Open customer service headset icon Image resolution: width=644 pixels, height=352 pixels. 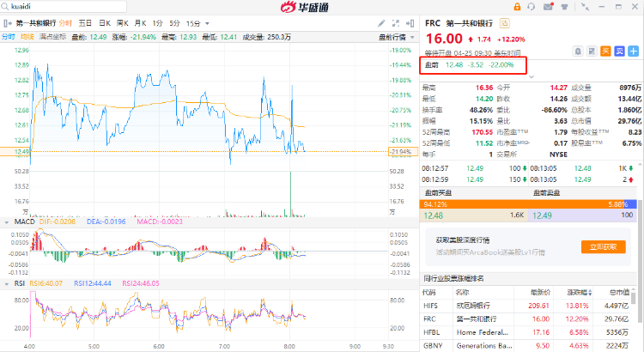tap(532, 7)
